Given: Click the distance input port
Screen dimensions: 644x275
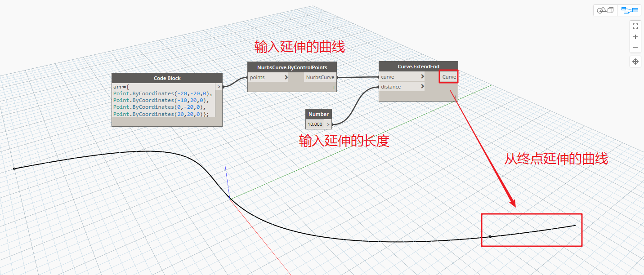Looking at the screenshot, I should [402, 87].
